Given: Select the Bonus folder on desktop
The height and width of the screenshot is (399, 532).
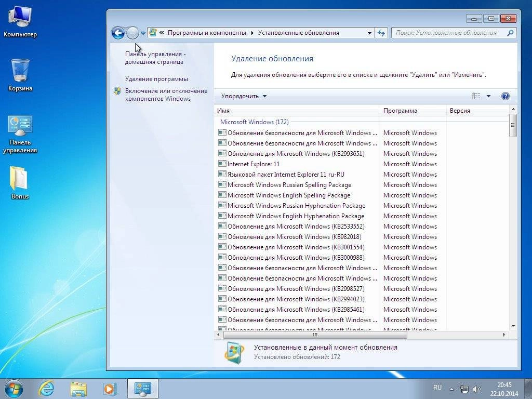Looking at the screenshot, I should point(20,182).
